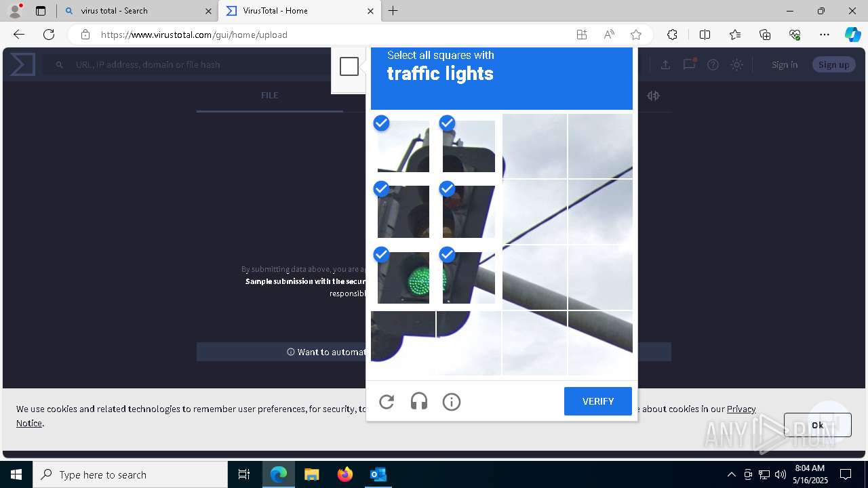The height and width of the screenshot is (488, 868).
Task: Open the volume speaker tray icon
Action: click(x=781, y=474)
